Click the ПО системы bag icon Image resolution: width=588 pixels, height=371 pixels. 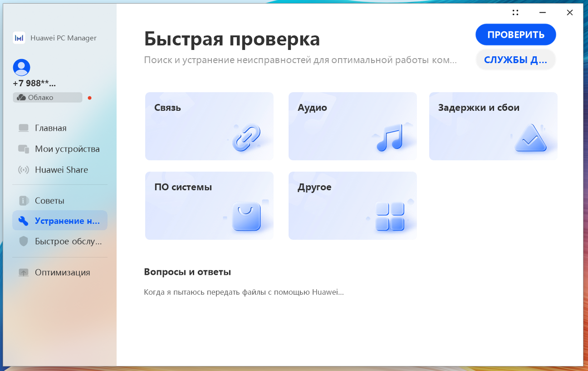tap(246, 217)
